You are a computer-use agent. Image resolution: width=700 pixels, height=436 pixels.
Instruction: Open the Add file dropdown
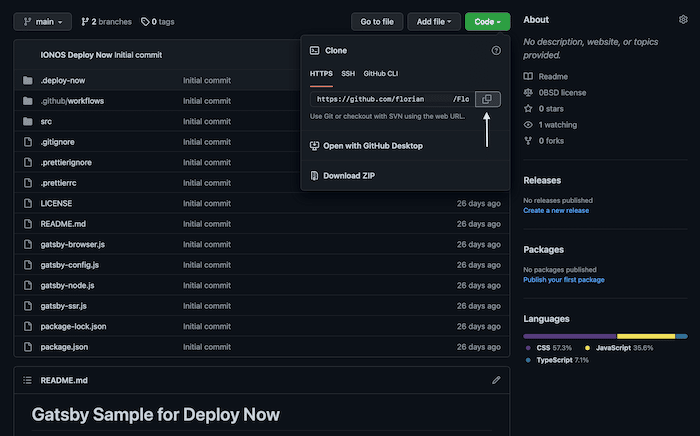click(x=433, y=21)
